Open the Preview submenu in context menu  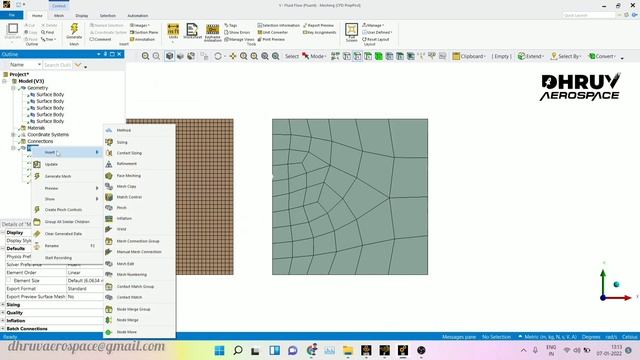(67, 188)
